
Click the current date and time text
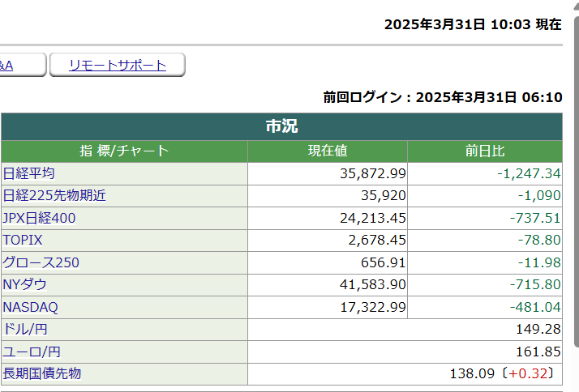tap(473, 24)
